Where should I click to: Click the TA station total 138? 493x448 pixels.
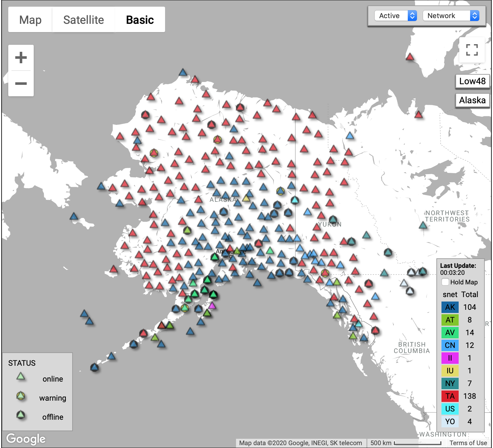coord(469,396)
